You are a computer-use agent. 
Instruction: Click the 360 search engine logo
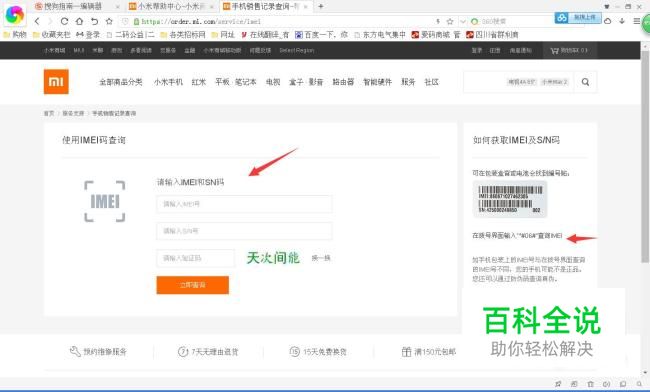(475, 22)
